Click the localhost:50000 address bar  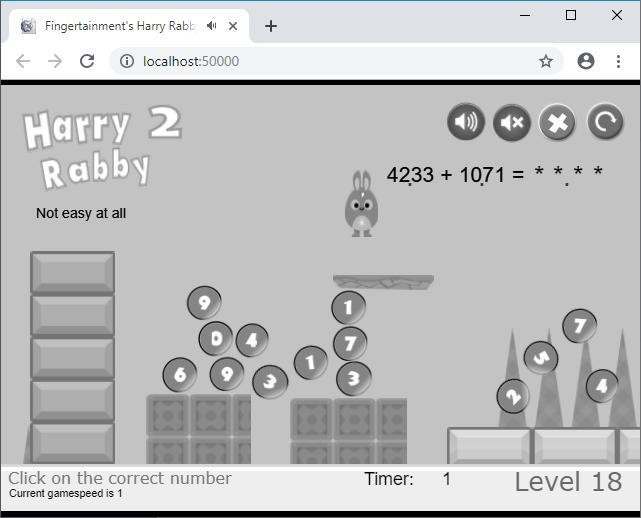point(336,61)
